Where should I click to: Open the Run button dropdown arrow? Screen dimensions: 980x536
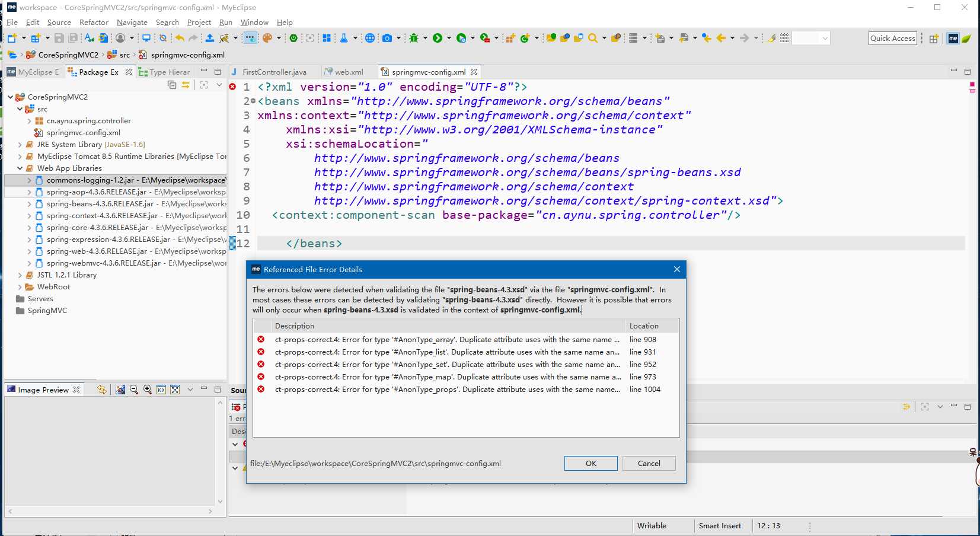pyautogui.click(x=449, y=38)
